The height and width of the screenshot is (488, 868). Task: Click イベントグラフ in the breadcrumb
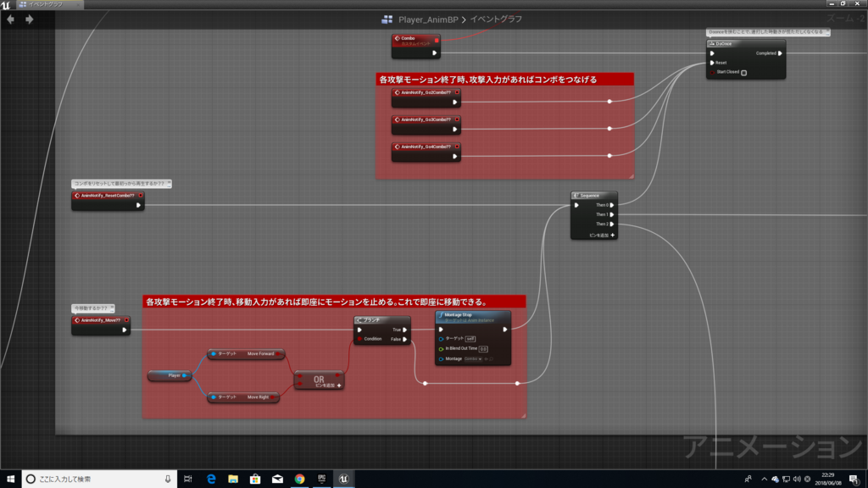496,19
